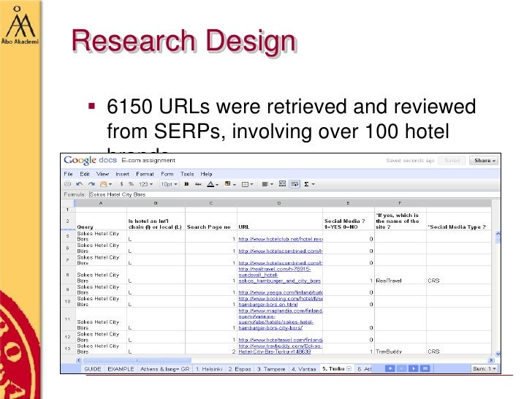Click the E-com assignment document title

pyautogui.click(x=148, y=160)
